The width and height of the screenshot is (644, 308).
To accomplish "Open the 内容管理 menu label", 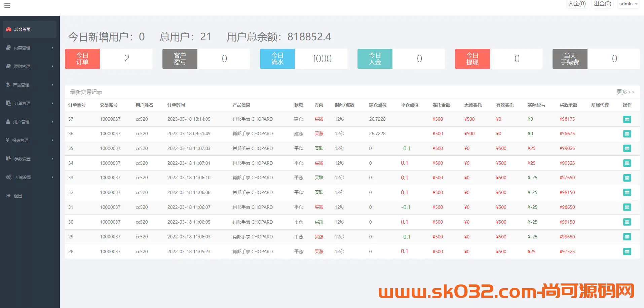I will pos(22,48).
